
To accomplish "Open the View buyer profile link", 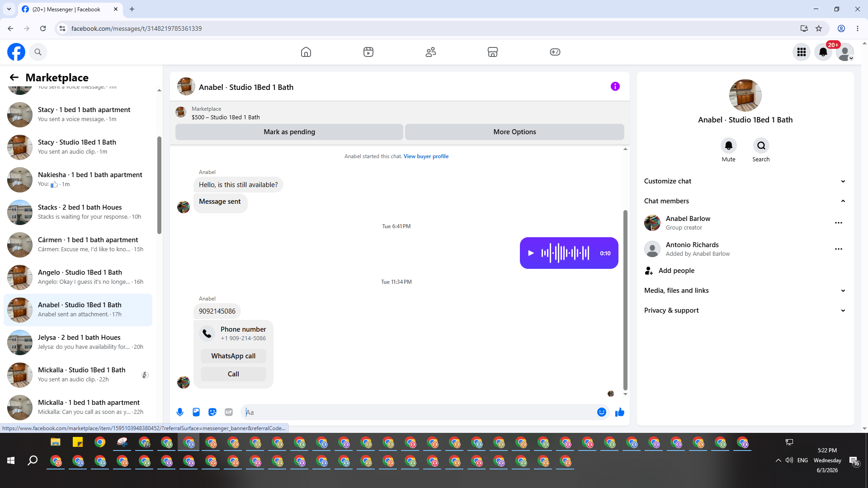I will click(426, 156).
